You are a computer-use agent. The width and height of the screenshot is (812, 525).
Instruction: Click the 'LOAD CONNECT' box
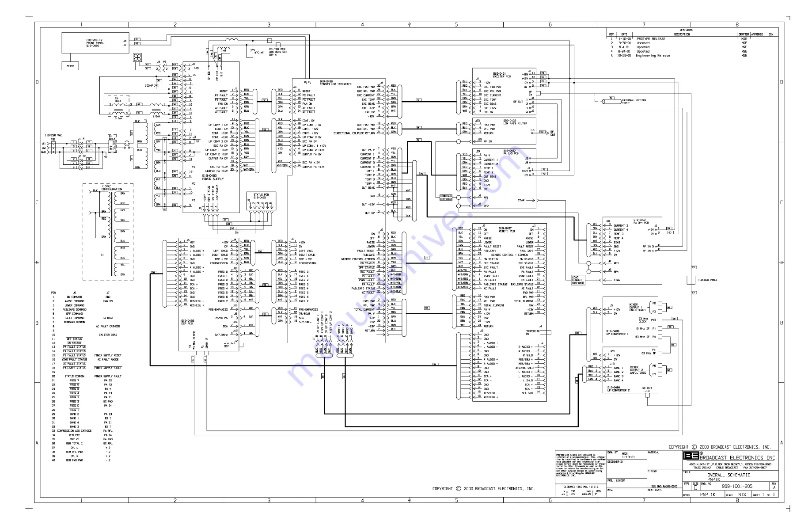578,280
